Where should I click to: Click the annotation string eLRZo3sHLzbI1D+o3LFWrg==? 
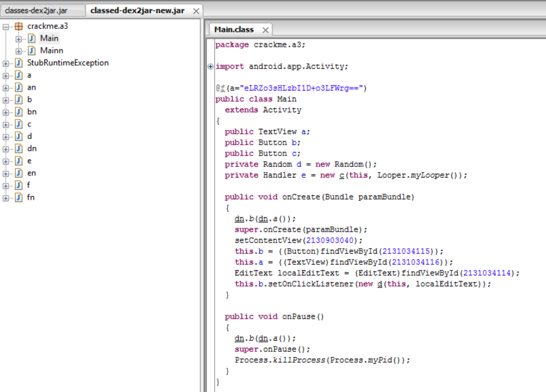(303, 88)
